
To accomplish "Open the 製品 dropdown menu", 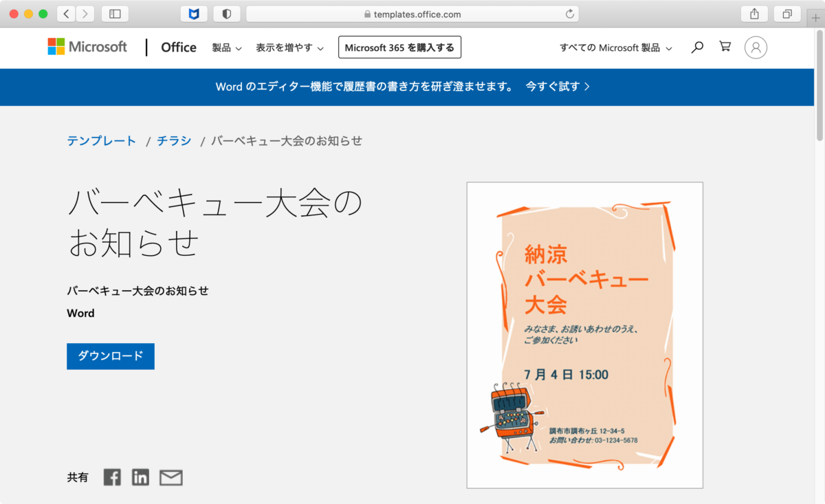I will (227, 47).
